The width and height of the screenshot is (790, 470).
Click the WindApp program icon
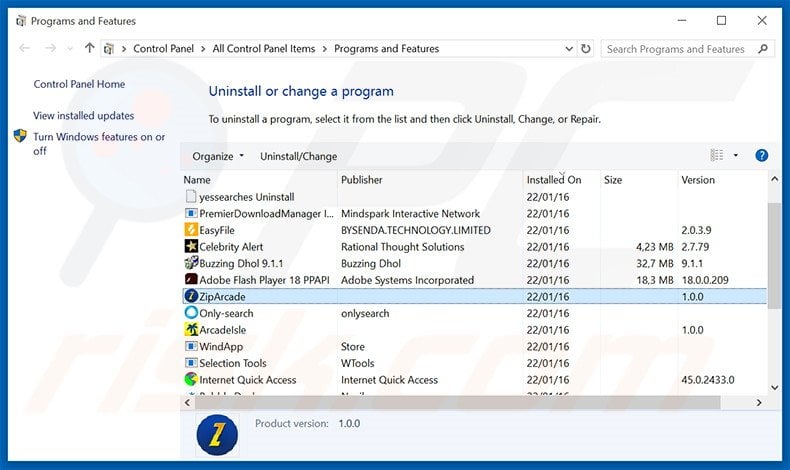[x=191, y=346]
